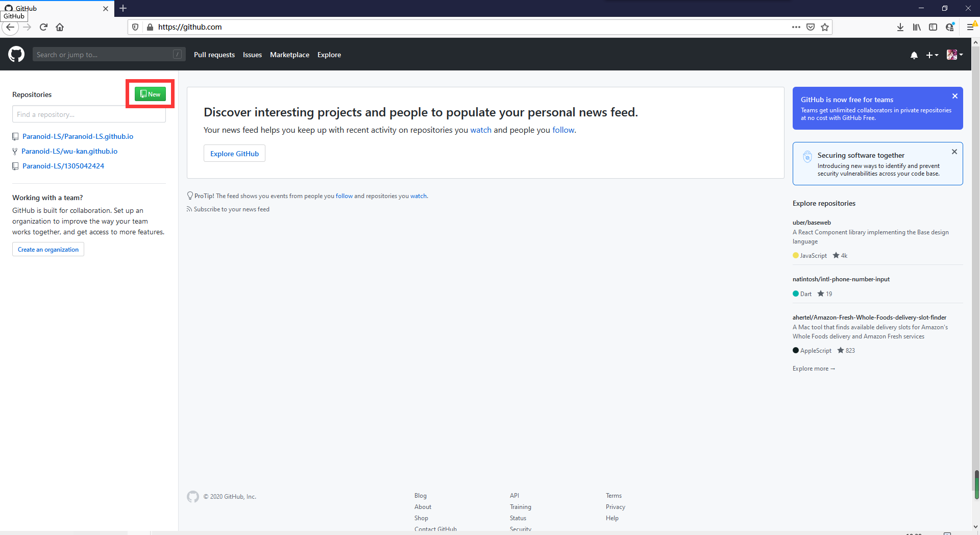Screen dimensions: 980x535
Task: Go to Marketplace in the top navigation
Action: [289, 55]
